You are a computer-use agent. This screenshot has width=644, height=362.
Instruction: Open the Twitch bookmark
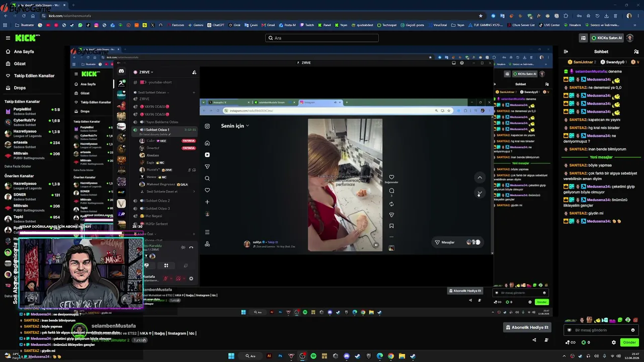(x=307, y=25)
